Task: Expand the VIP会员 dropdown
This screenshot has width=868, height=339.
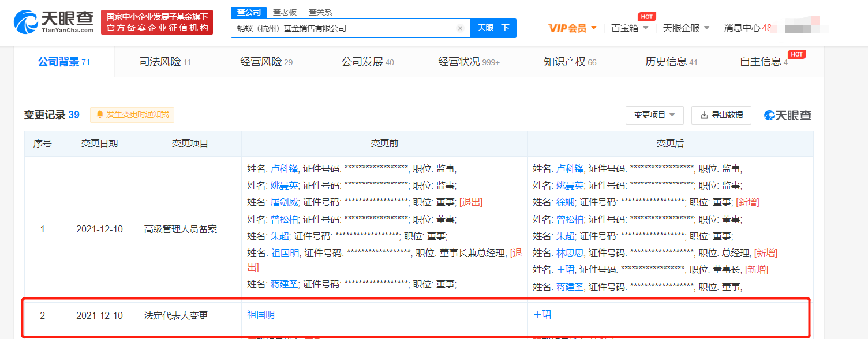Action: [x=594, y=28]
